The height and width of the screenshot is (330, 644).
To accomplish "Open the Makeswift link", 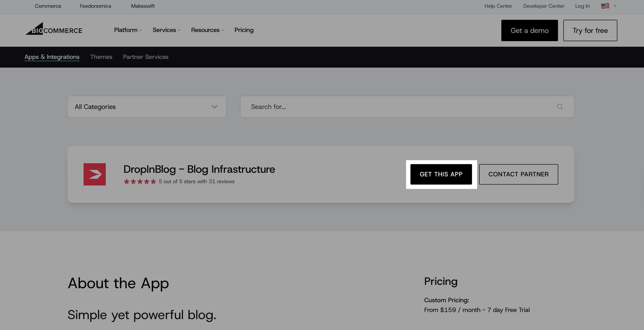I will (143, 6).
